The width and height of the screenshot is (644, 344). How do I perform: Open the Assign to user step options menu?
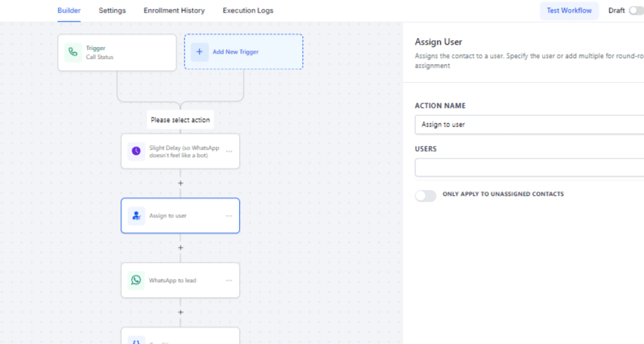point(229,216)
